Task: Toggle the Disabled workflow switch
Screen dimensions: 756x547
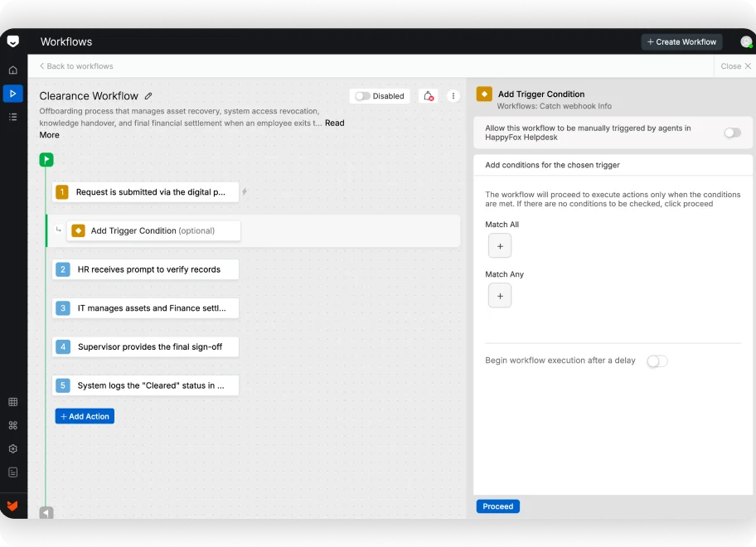Action: (362, 96)
